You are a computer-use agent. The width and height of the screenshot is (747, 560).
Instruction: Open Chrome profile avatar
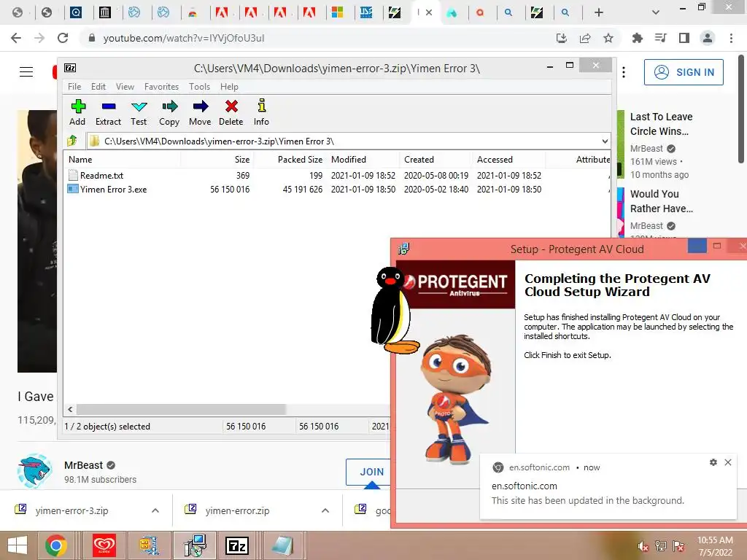pos(708,38)
